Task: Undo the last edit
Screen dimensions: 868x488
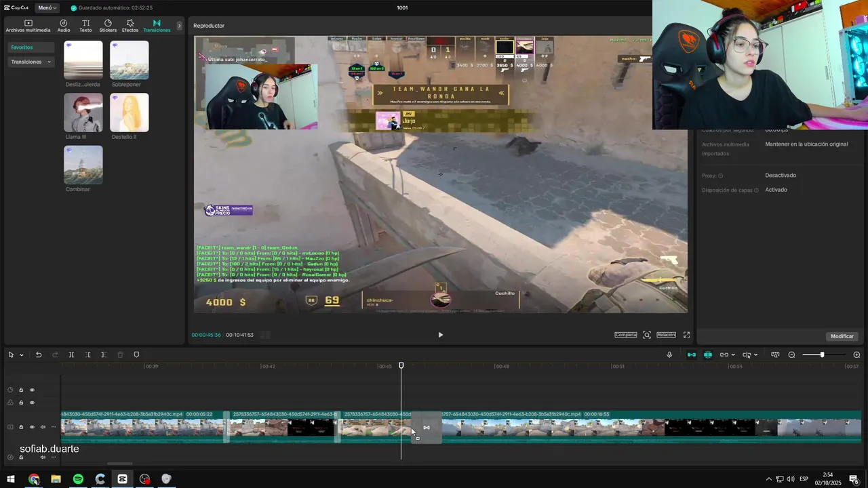Action: click(x=39, y=355)
